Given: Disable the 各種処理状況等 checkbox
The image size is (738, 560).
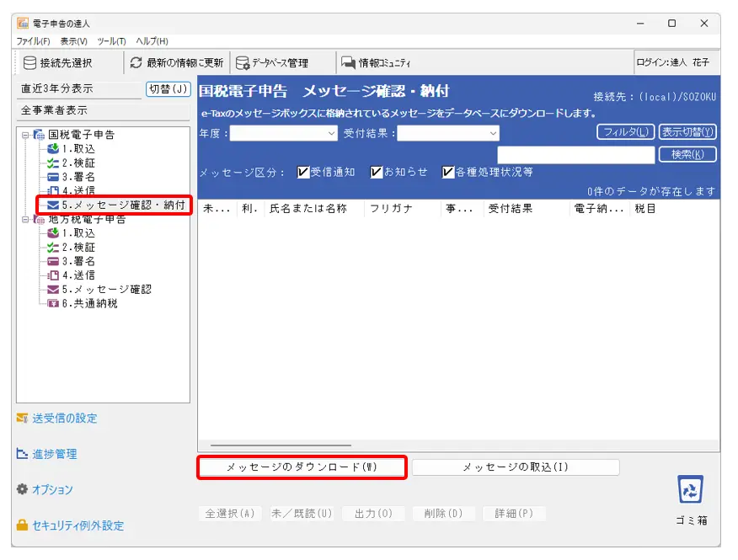Looking at the screenshot, I should coord(448,172).
